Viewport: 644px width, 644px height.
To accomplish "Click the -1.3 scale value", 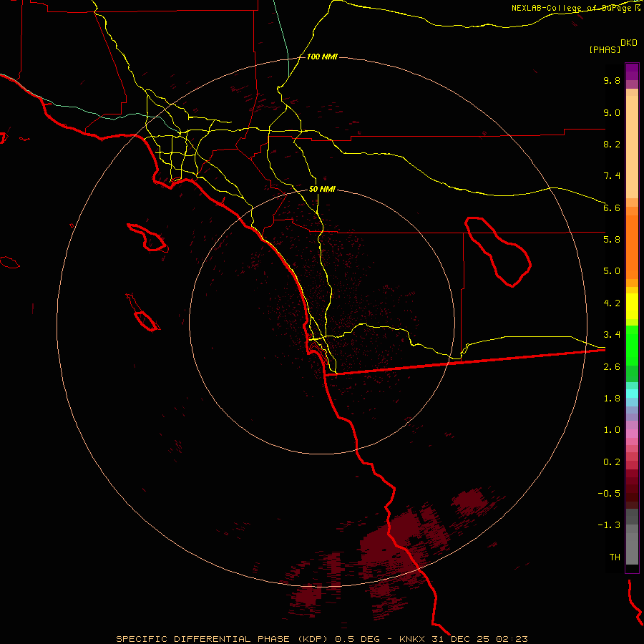I will click(609, 525).
